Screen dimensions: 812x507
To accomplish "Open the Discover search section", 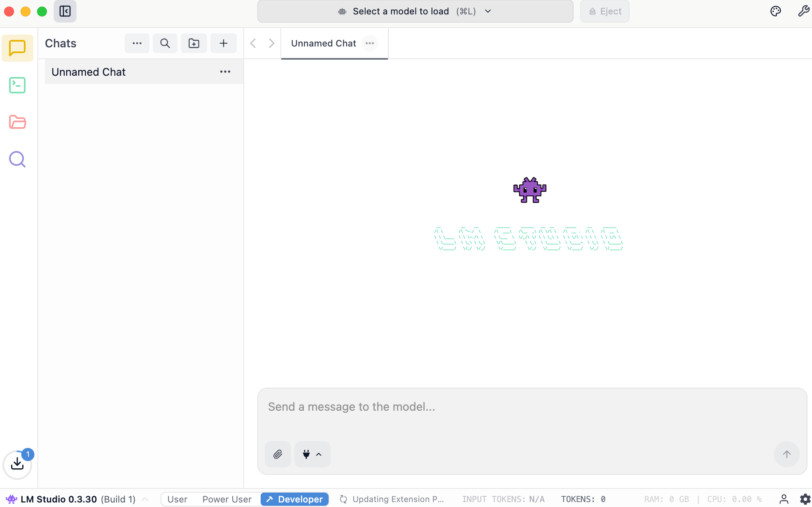I will click(x=17, y=159).
